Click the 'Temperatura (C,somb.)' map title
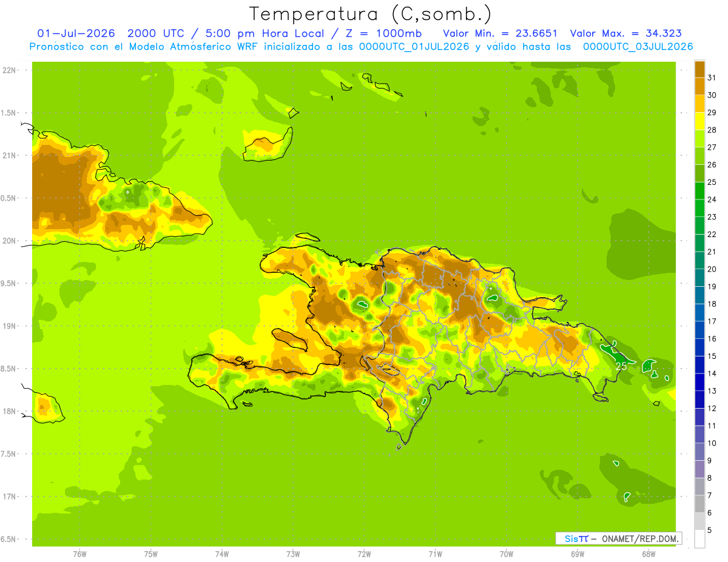The image size is (728, 562). [371, 15]
